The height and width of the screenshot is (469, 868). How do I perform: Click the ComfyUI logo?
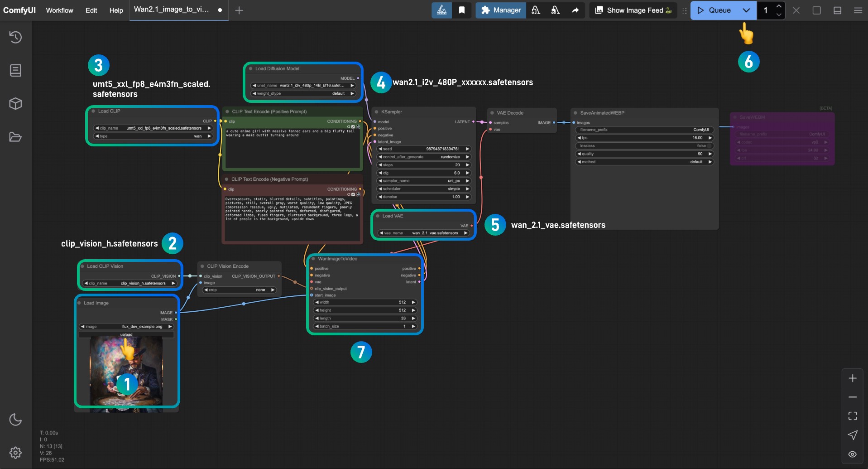click(x=19, y=10)
